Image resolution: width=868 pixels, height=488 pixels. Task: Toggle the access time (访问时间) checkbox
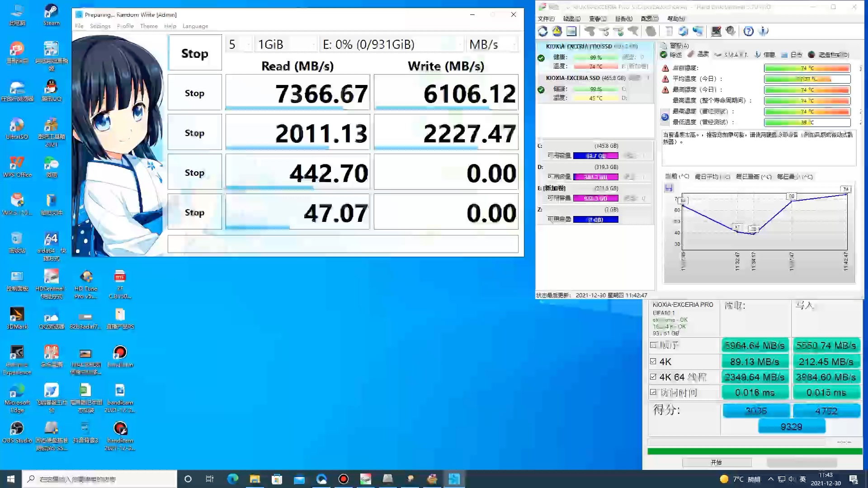point(653,392)
